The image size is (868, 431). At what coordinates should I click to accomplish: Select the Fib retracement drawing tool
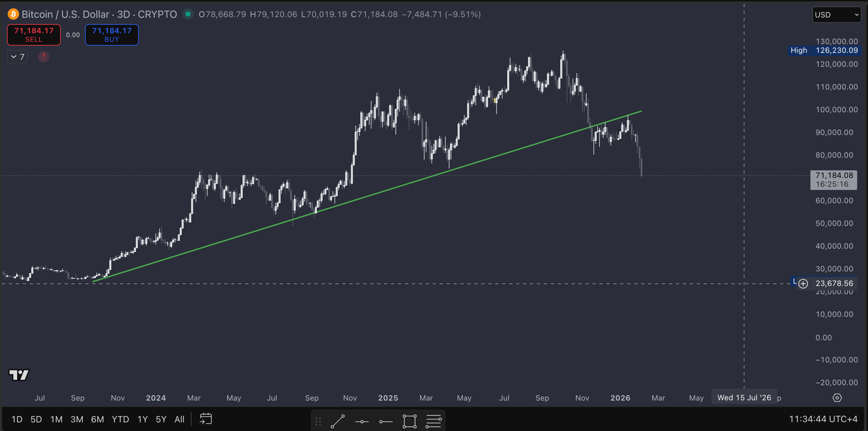(434, 421)
